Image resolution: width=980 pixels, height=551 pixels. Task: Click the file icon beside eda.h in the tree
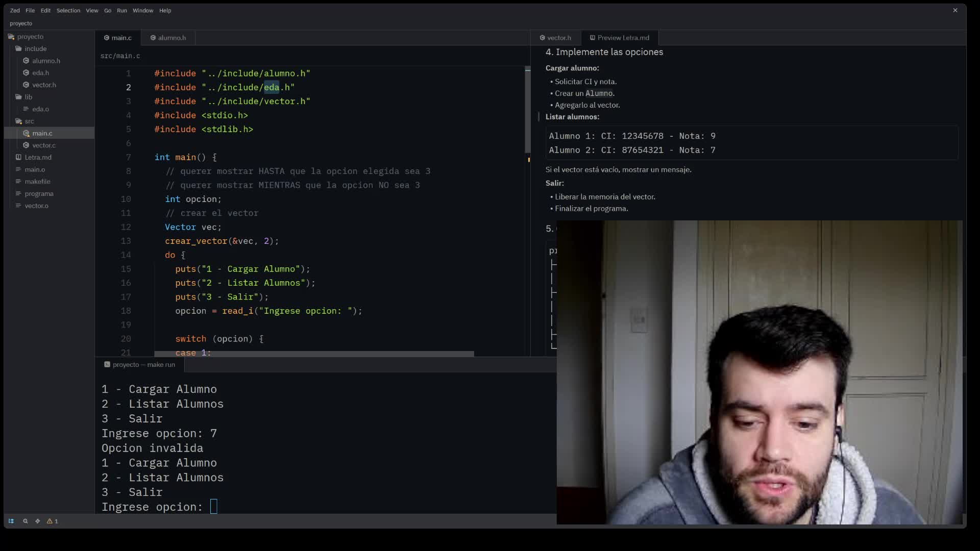[x=26, y=73]
